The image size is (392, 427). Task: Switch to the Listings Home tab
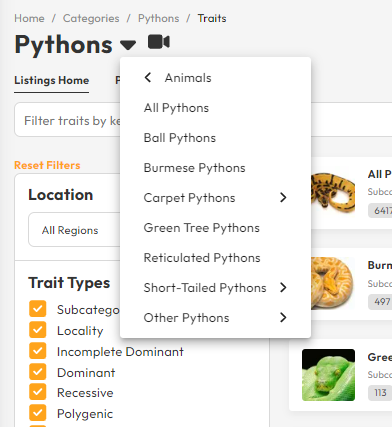(x=52, y=80)
